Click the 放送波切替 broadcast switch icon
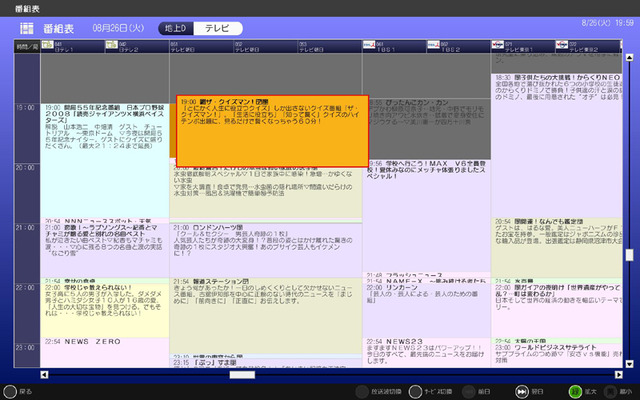 pyautogui.click(x=362, y=391)
